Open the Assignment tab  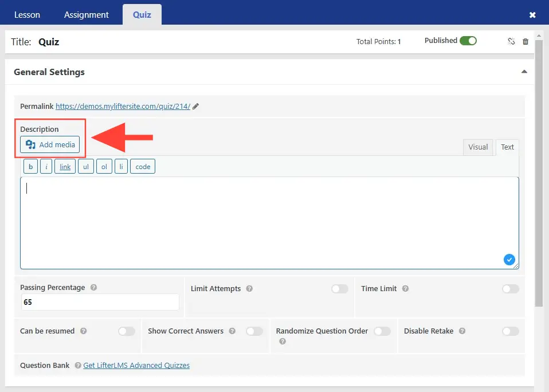86,15
